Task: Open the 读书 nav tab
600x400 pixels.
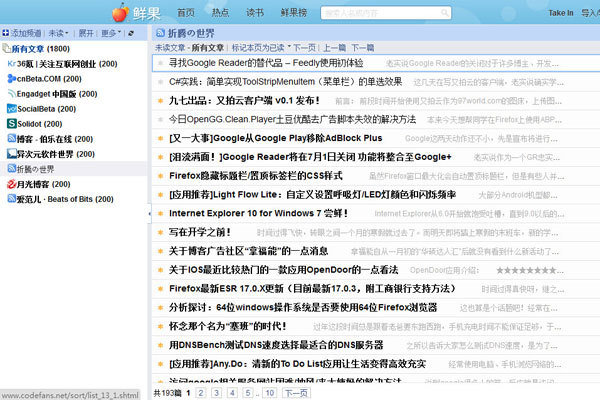Action: [x=255, y=13]
